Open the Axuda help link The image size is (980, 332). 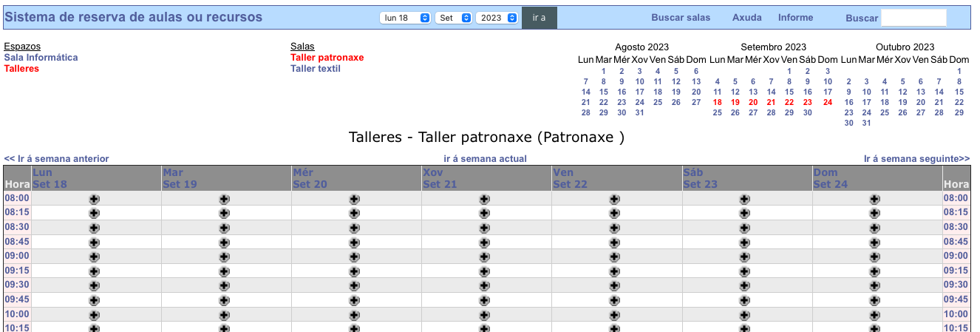[x=747, y=18]
